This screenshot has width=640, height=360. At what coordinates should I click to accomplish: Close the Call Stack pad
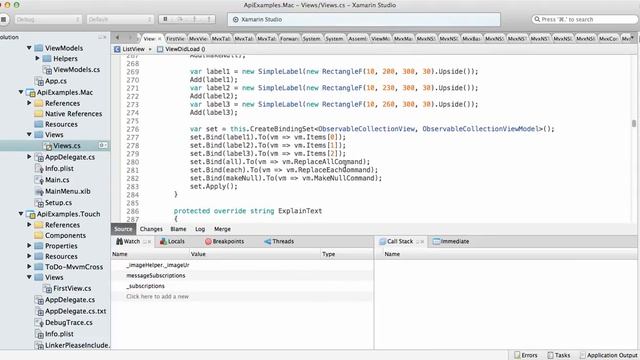point(422,242)
